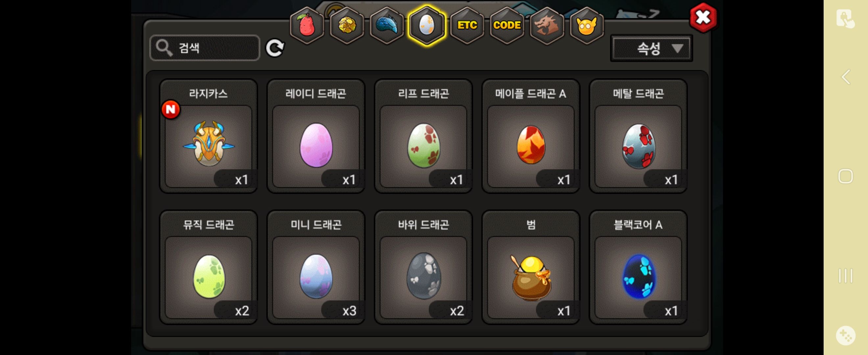
Task: Select the brown dragon head tab
Action: (x=546, y=25)
